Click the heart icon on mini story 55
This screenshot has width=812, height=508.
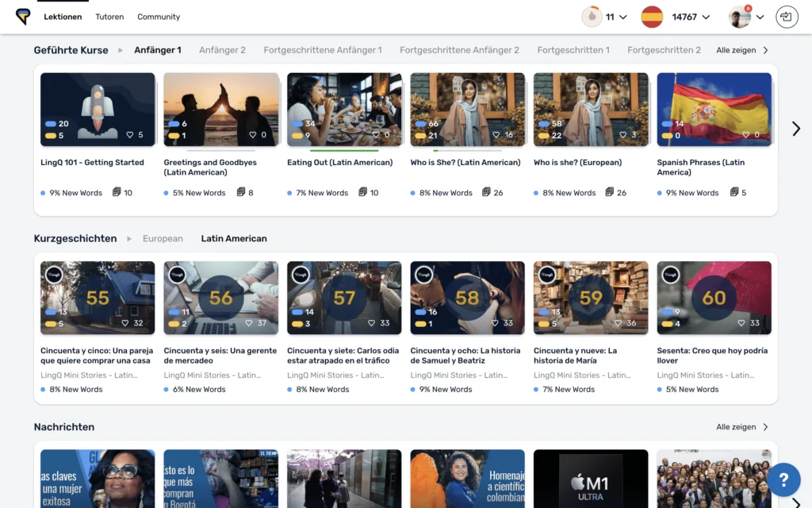126,323
